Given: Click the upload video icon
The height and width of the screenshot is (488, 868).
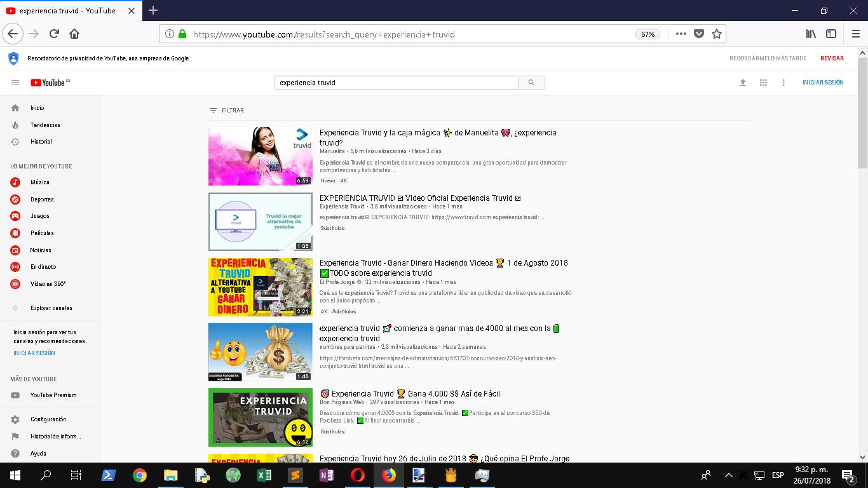Looking at the screenshot, I should [x=743, y=83].
